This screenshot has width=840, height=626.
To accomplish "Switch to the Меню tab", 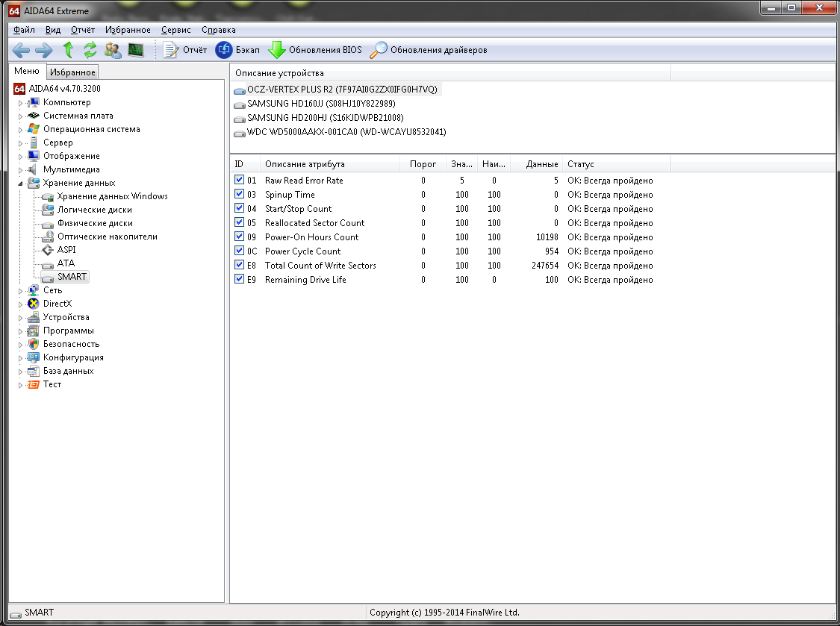I will 27,71.
